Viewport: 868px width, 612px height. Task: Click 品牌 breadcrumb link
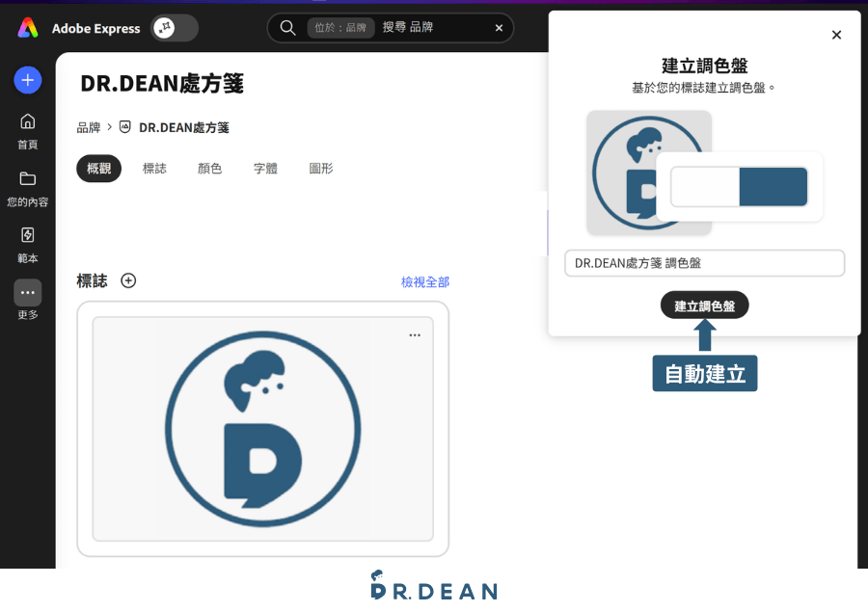click(89, 128)
